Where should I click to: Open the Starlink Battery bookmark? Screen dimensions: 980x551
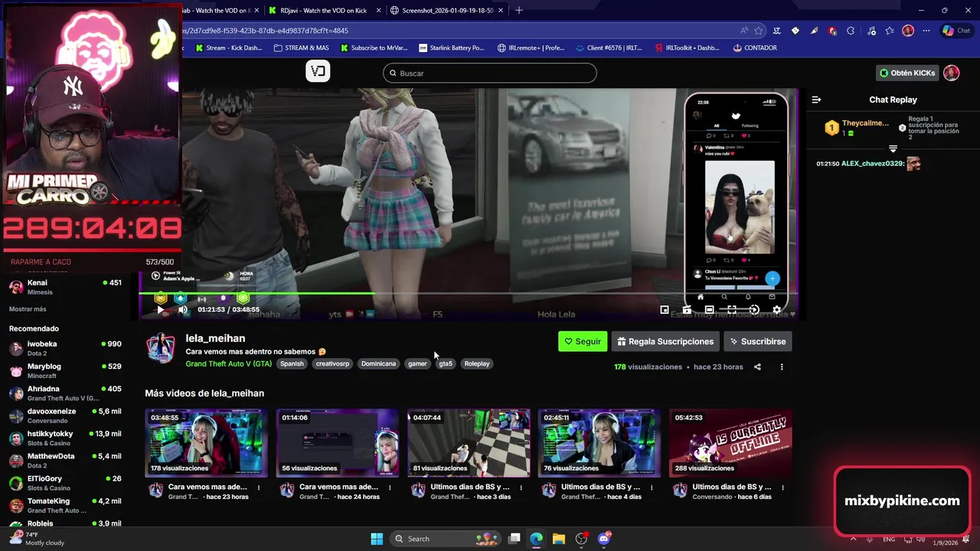[452, 47]
